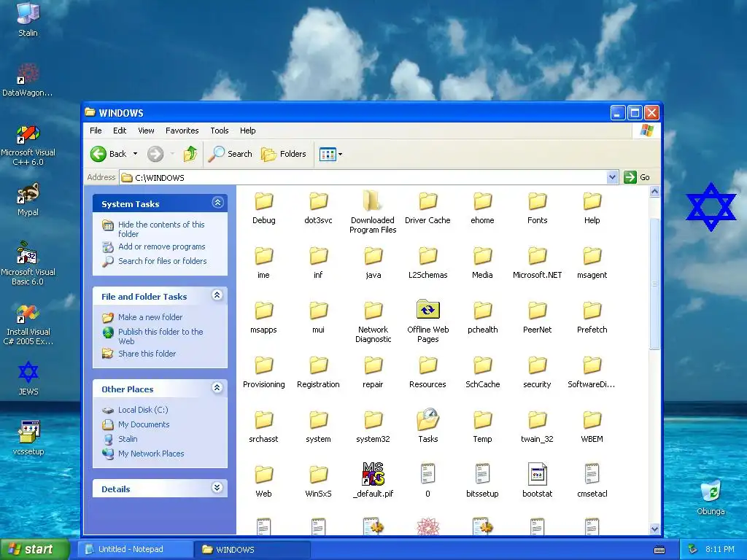The height and width of the screenshot is (560, 747).
Task: Select the Prefetch folder
Action: (x=592, y=318)
